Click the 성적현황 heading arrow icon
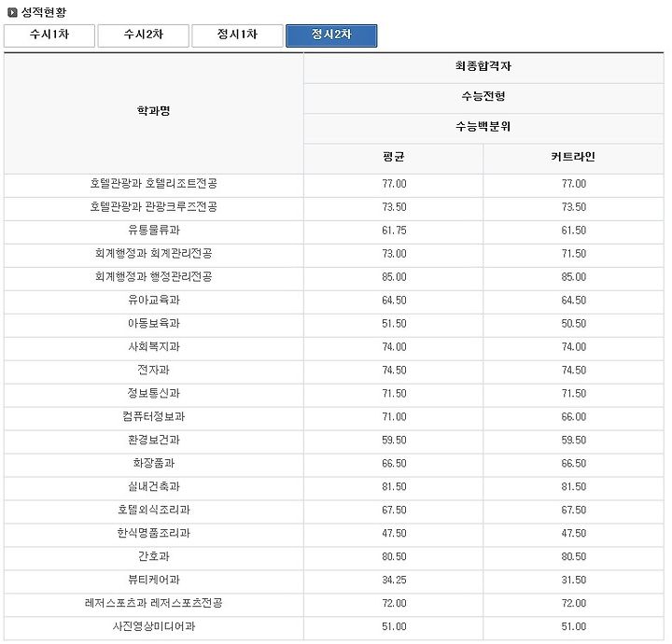The image size is (672, 644). tap(12, 12)
